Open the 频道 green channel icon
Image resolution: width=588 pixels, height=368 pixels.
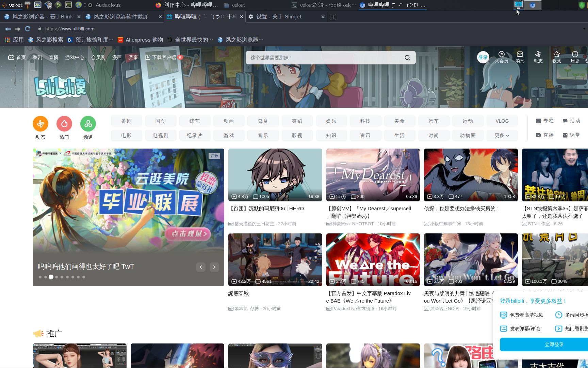(88, 124)
